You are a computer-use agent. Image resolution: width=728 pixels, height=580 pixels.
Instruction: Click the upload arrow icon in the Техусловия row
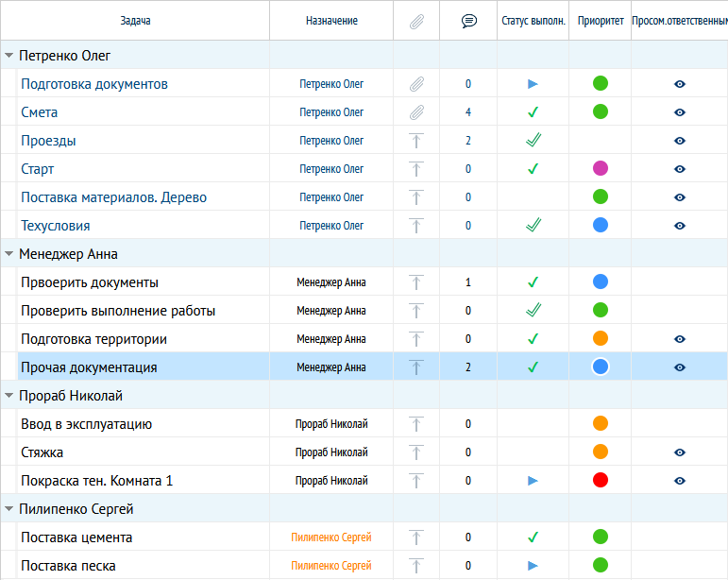[x=416, y=226]
